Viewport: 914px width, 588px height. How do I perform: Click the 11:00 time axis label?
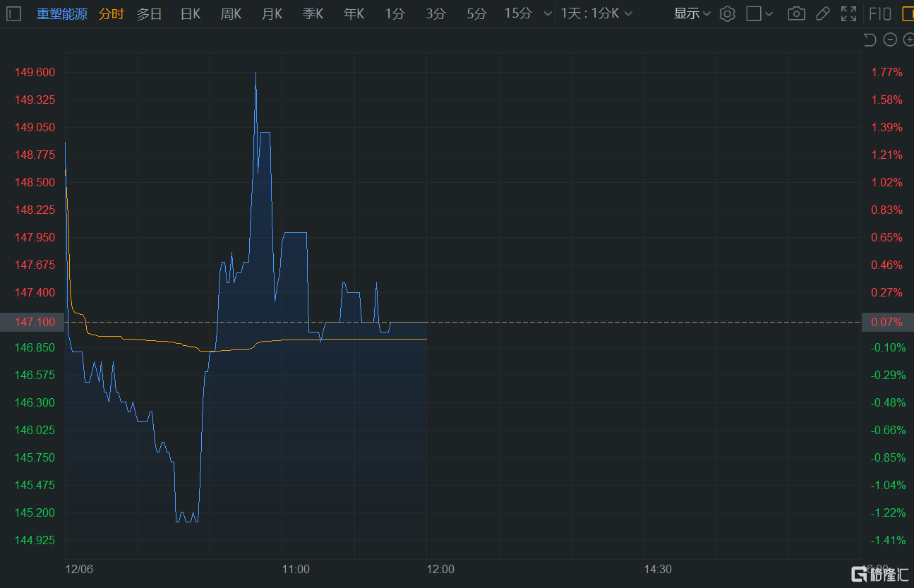click(x=296, y=569)
